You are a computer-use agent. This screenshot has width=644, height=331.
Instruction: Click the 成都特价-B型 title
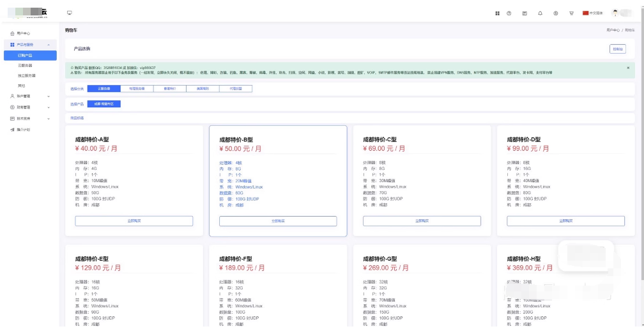[x=236, y=140]
